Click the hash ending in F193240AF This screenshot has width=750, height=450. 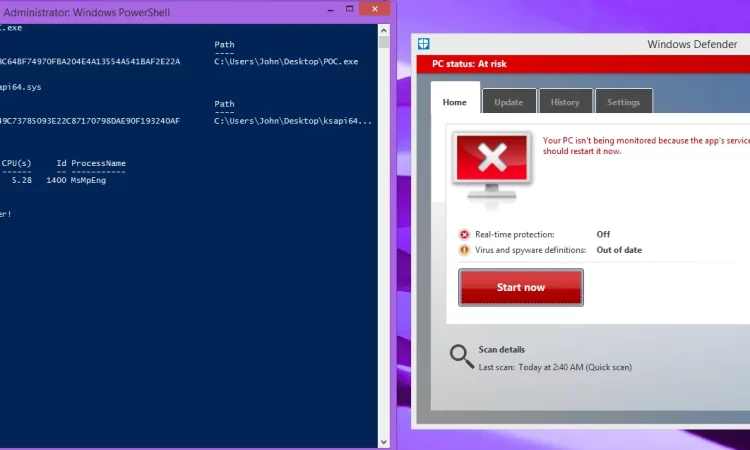[x=90, y=121]
